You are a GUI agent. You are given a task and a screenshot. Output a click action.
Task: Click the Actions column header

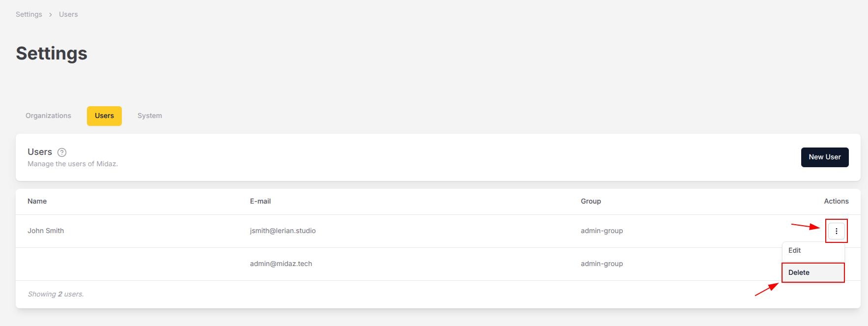[x=836, y=201]
